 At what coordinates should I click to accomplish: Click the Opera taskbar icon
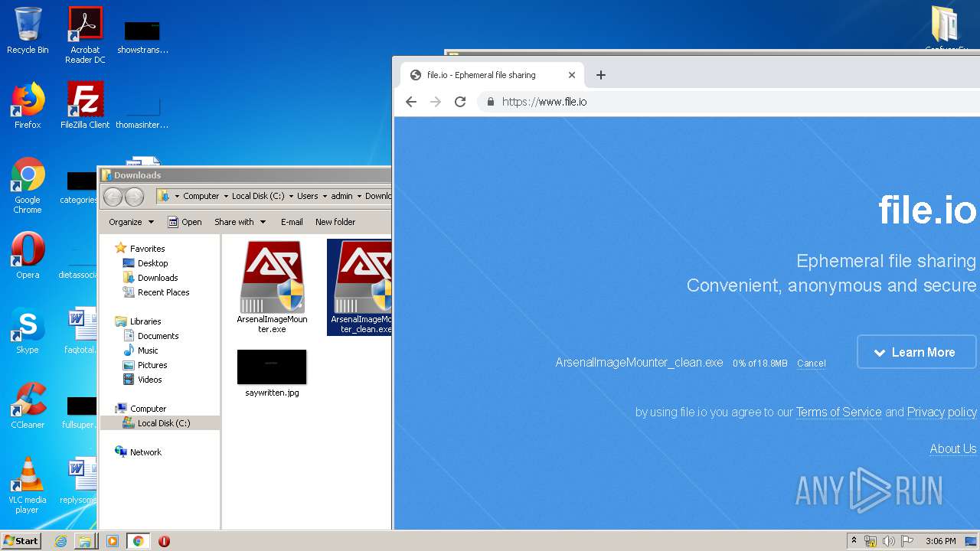(164, 541)
